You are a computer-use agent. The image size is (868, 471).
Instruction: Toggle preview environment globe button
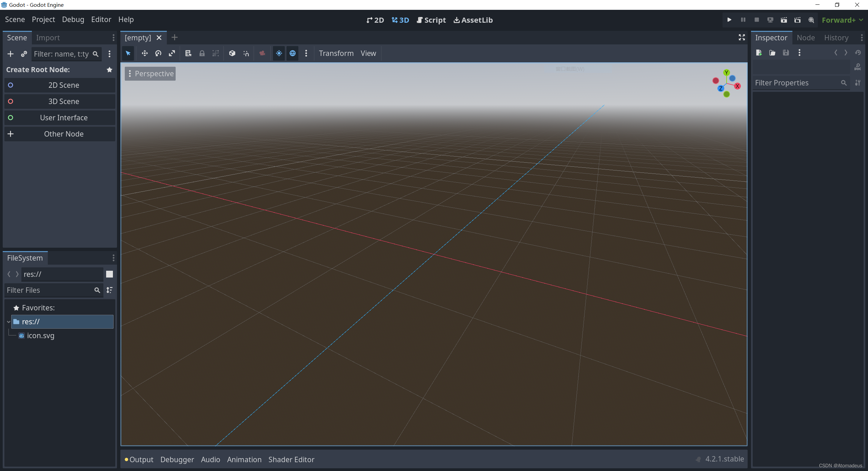point(292,53)
